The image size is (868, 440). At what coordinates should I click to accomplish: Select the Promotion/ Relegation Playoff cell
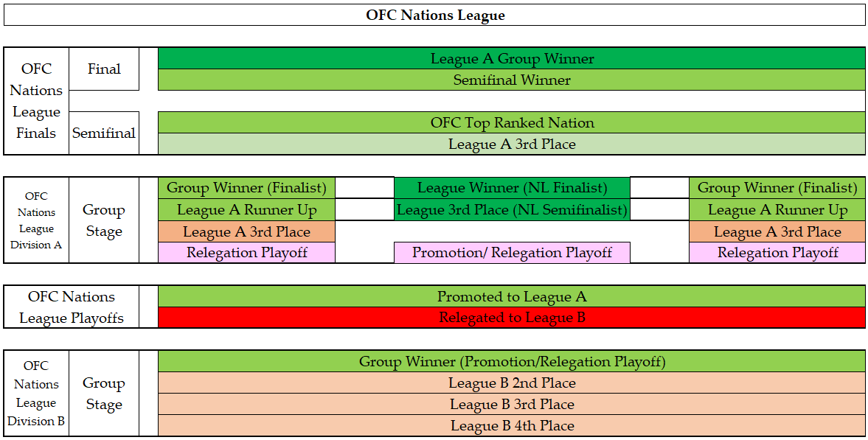tap(512, 253)
